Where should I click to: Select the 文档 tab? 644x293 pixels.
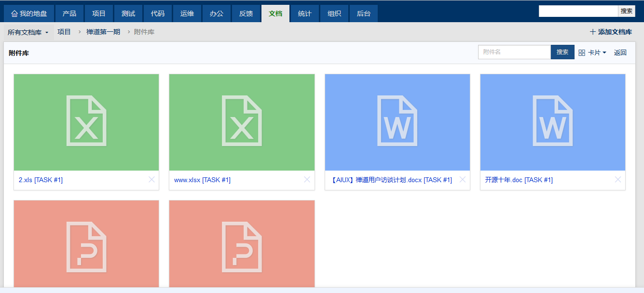point(275,13)
